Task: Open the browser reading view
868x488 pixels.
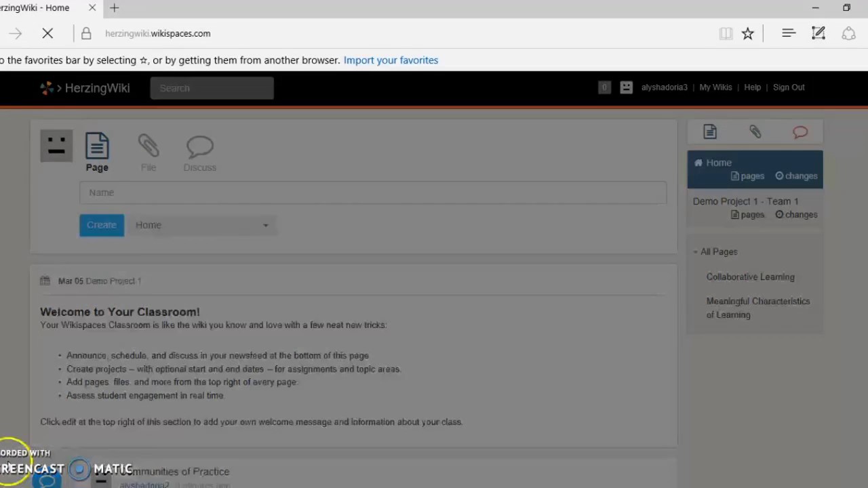Action: 726,33
